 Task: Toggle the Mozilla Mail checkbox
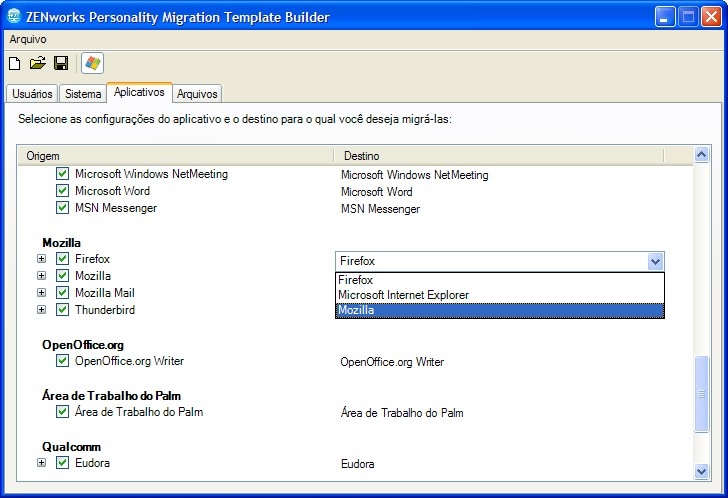click(63, 292)
